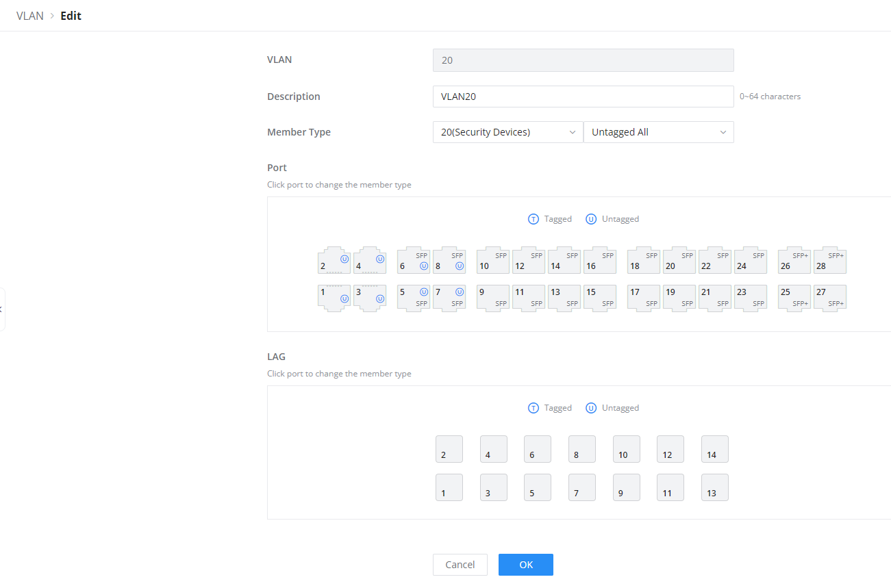The height and width of the screenshot is (588, 891).
Task: Select SFP+ port 25 icon
Action: click(794, 298)
